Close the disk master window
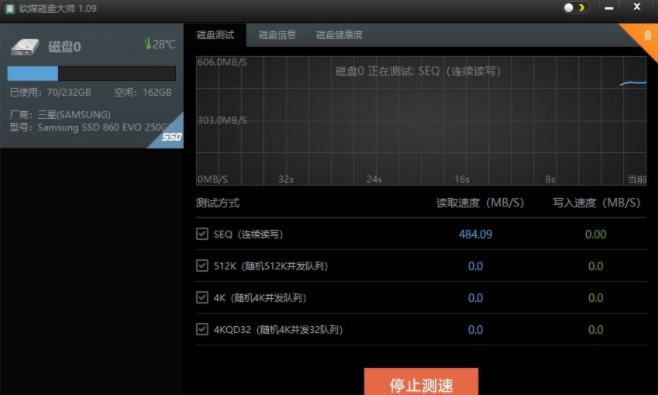Screen dimensions: 658x395 click(x=637, y=7)
